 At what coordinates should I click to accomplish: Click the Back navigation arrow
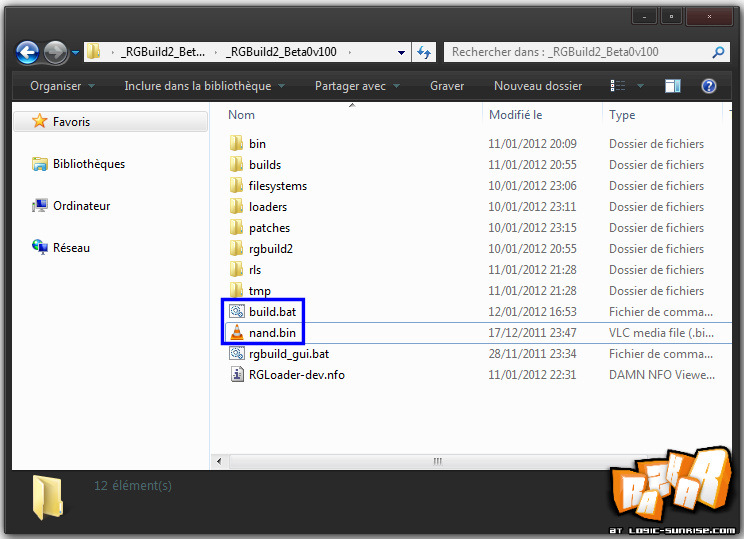tap(28, 52)
